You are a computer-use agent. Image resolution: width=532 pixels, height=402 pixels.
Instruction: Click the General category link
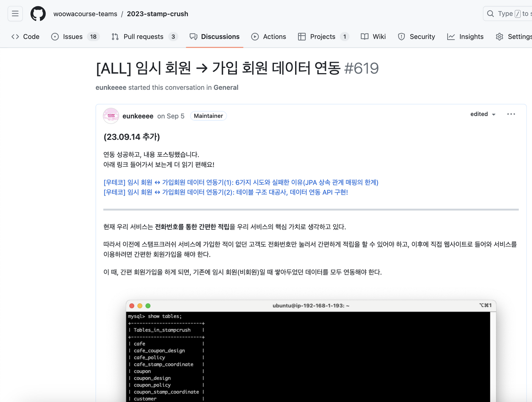(x=226, y=87)
